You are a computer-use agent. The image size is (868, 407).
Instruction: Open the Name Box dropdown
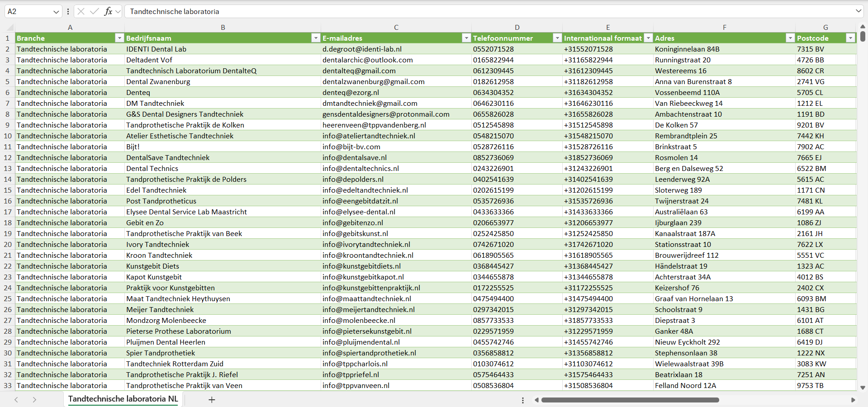tap(56, 12)
